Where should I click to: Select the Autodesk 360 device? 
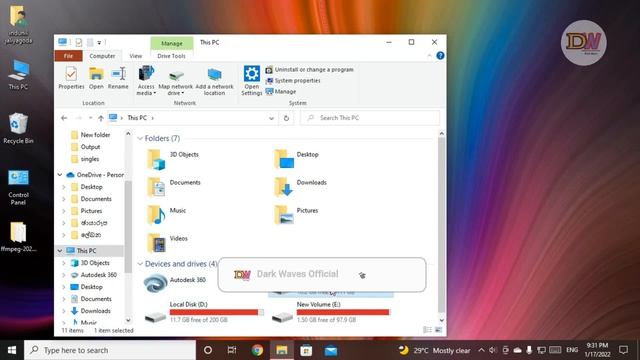point(176,283)
